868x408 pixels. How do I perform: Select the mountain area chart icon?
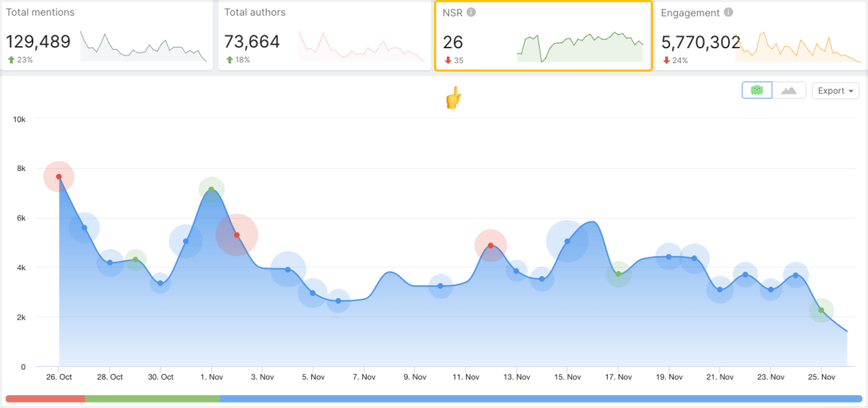(x=789, y=90)
